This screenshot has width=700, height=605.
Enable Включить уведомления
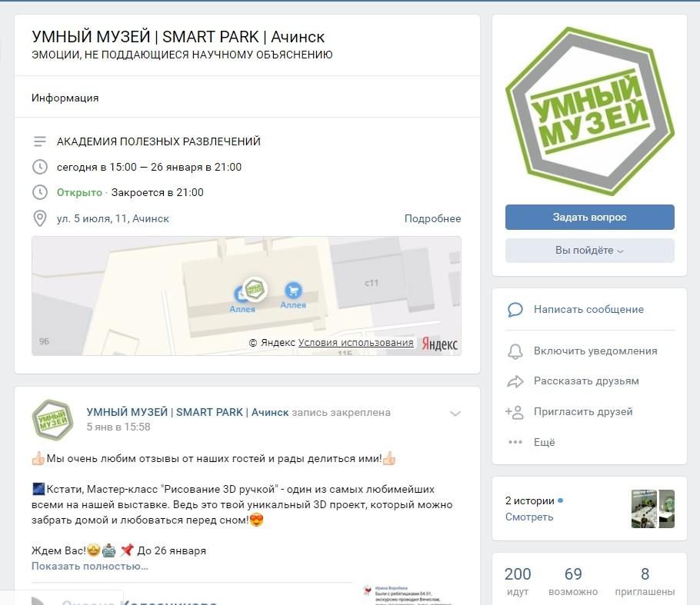pyautogui.click(x=595, y=351)
